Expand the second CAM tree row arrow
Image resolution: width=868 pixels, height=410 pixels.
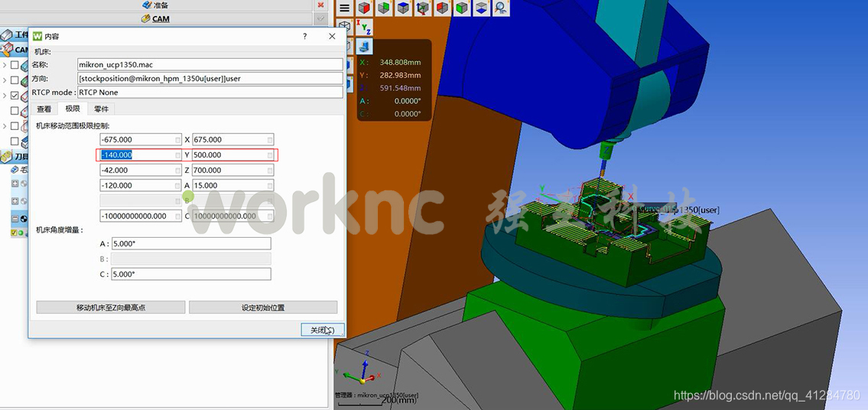[5, 80]
